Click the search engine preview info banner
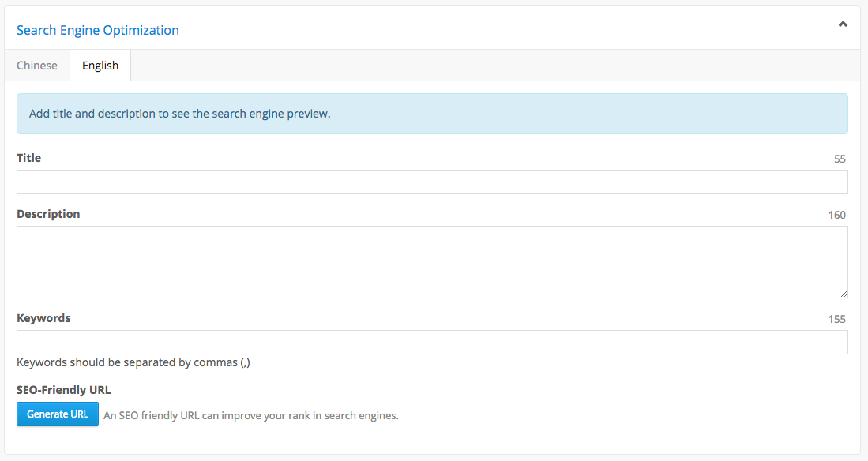 [432, 114]
